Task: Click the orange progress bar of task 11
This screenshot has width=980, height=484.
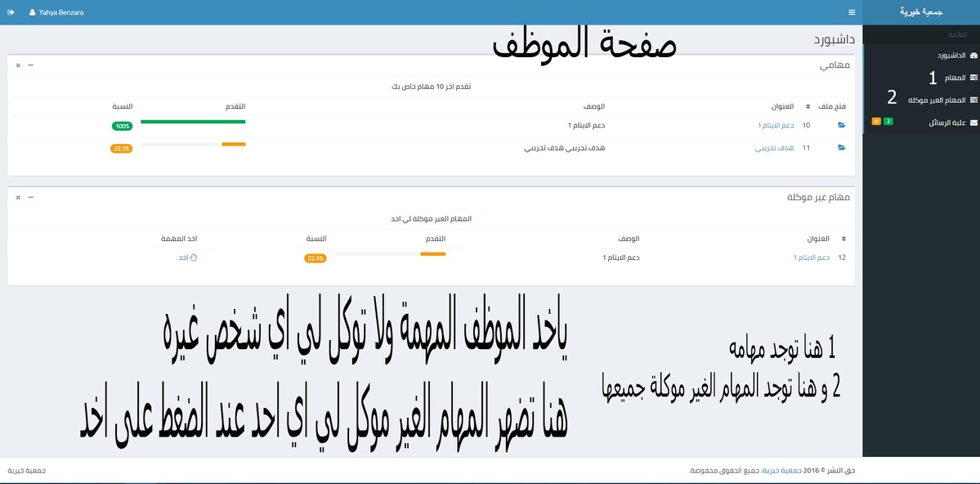Action: point(234,144)
